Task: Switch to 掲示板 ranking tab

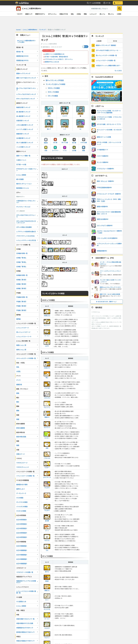Action: (x=115, y=41)
